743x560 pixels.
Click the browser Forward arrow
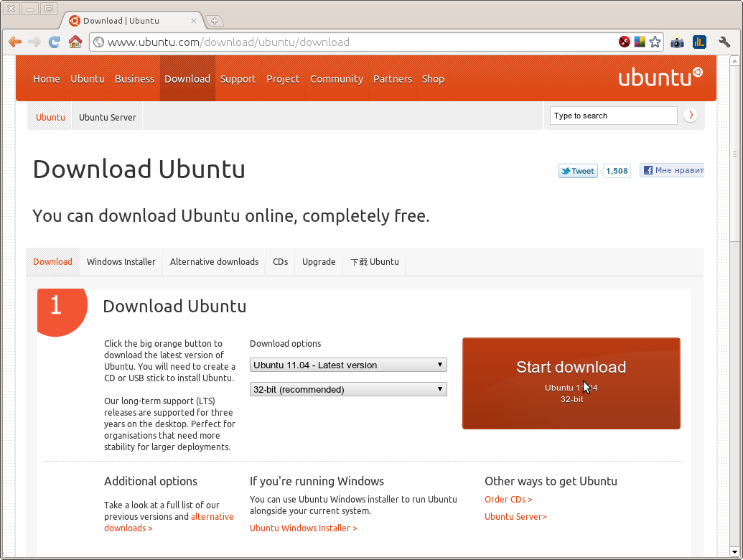tap(34, 42)
